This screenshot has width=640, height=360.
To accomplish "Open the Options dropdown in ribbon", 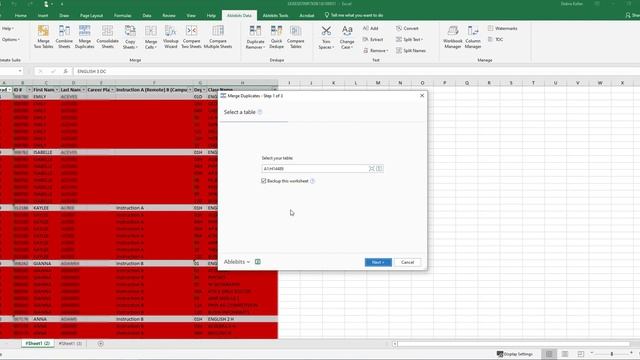I will click(11, 40).
